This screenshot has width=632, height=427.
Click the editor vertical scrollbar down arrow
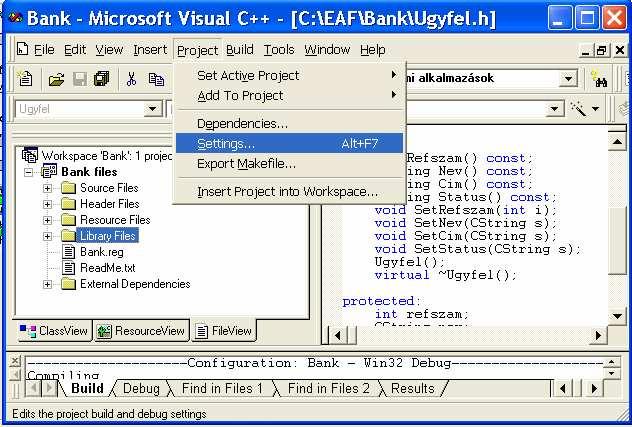coord(617,316)
